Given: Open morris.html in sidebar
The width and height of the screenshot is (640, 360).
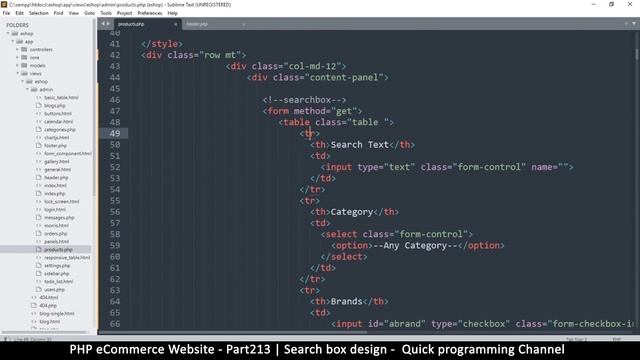Looking at the screenshot, I should pyautogui.click(x=56, y=226).
